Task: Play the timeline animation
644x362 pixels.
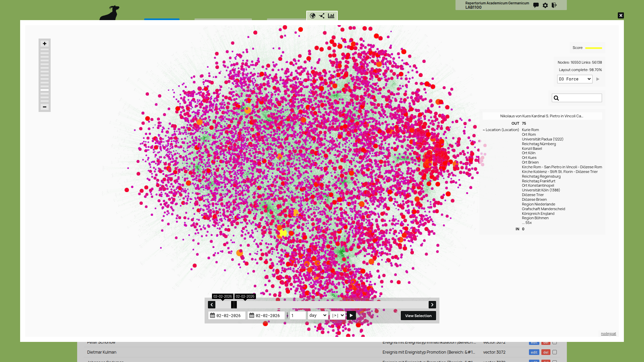Action: point(351,315)
